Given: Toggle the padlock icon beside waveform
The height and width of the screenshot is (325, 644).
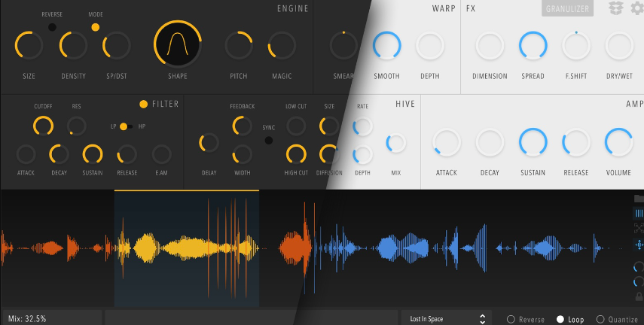Looking at the screenshot, I should pyautogui.click(x=639, y=296).
